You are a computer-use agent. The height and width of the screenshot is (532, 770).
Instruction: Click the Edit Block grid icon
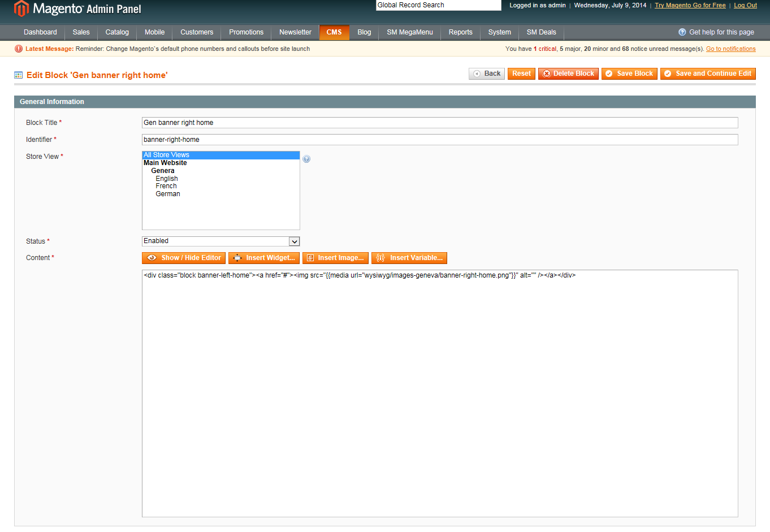click(x=19, y=75)
